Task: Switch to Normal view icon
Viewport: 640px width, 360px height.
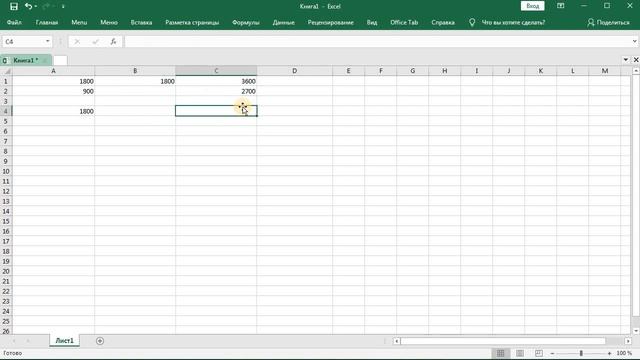Action: (x=500, y=353)
